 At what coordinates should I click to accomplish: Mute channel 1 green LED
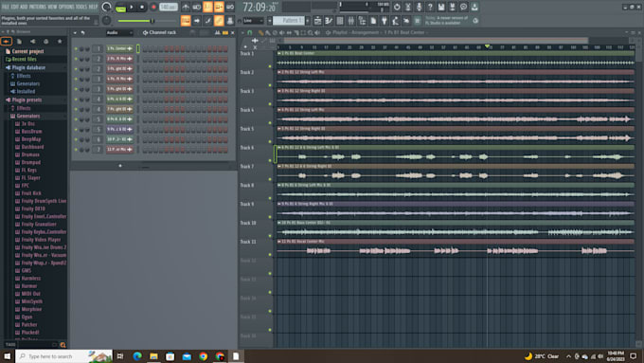[76, 48]
